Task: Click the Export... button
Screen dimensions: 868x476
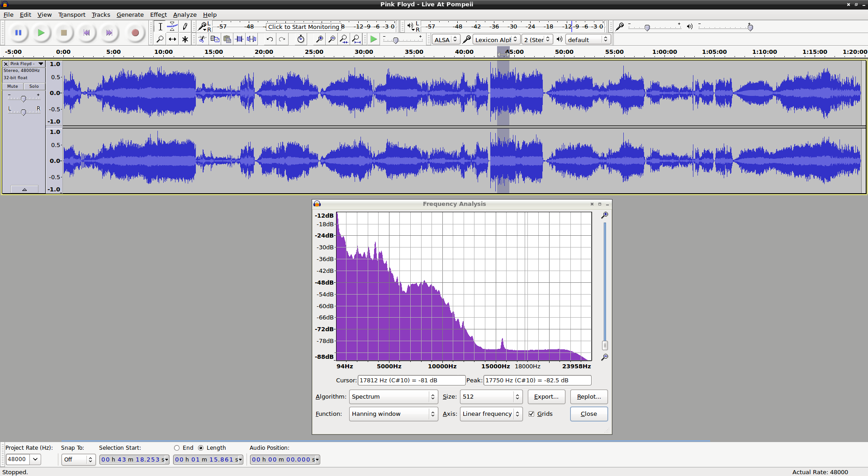Action: click(x=546, y=397)
